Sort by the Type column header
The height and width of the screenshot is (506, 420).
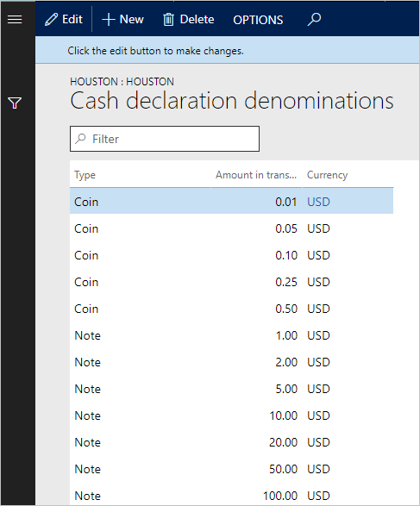(x=85, y=175)
